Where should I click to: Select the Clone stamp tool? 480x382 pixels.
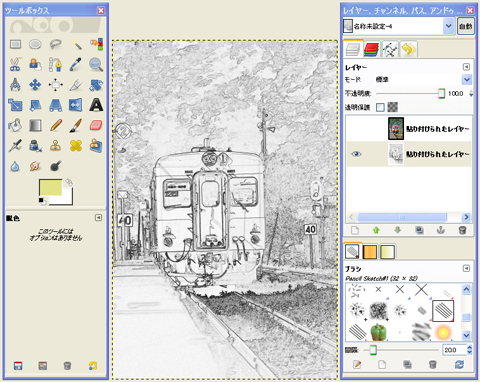coord(56,146)
